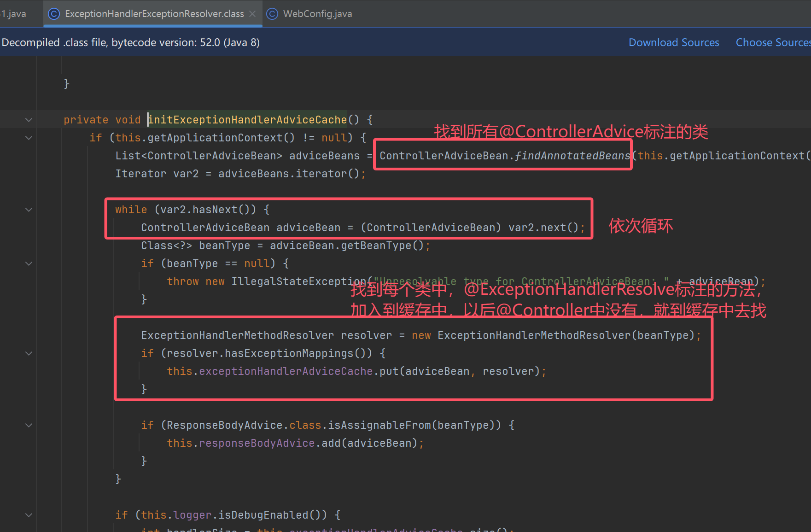This screenshot has width=811, height=532.
Task: Click the 'Decompiled .class file' banner text
Action: (x=131, y=42)
